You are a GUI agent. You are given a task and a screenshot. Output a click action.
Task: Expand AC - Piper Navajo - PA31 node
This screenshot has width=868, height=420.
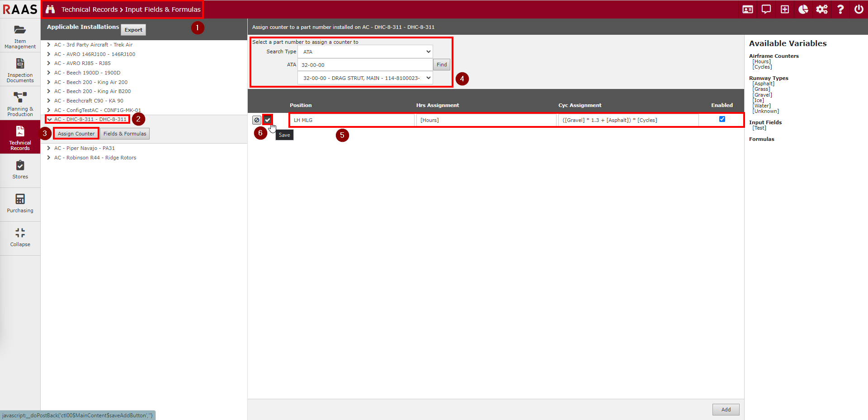point(49,148)
